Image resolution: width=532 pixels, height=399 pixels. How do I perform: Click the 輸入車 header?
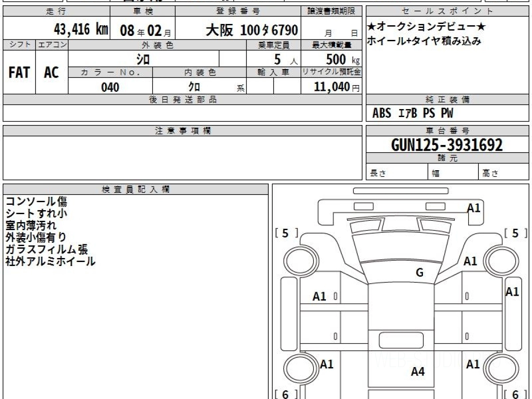tap(274, 73)
